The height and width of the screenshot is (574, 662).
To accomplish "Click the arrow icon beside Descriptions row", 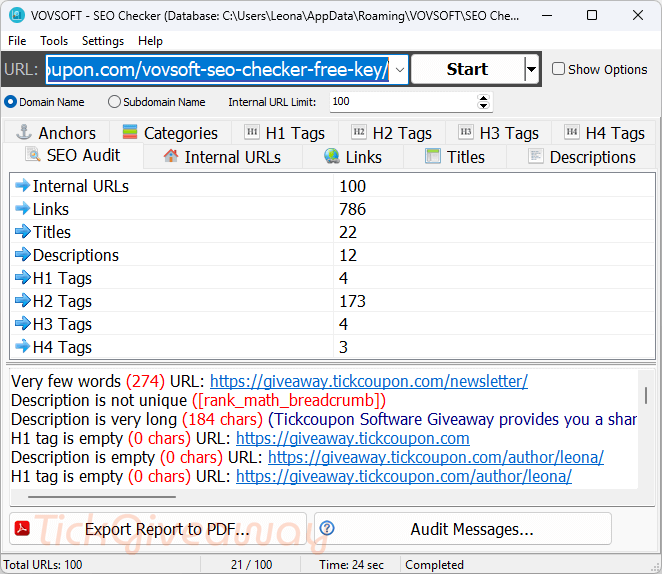I will (x=22, y=255).
